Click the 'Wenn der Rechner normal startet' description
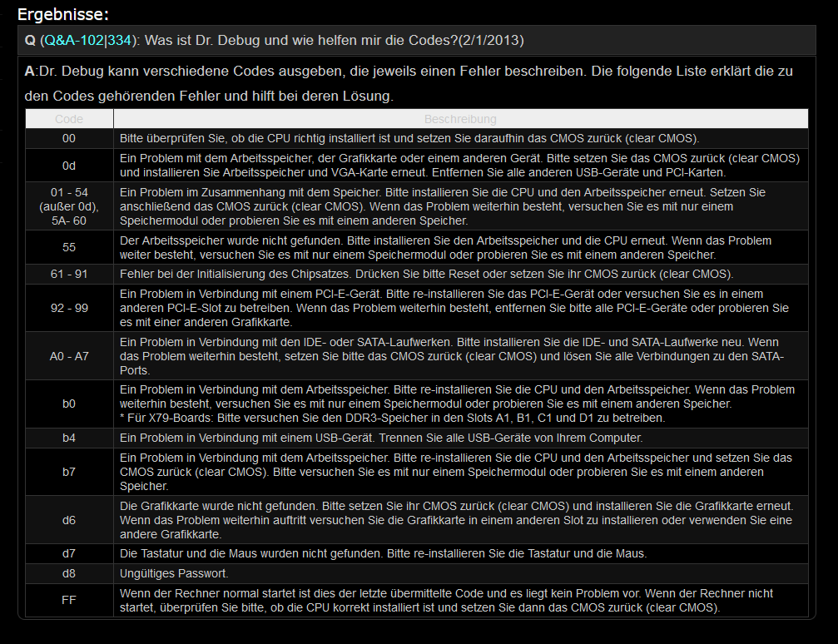838x644 pixels. (x=446, y=600)
